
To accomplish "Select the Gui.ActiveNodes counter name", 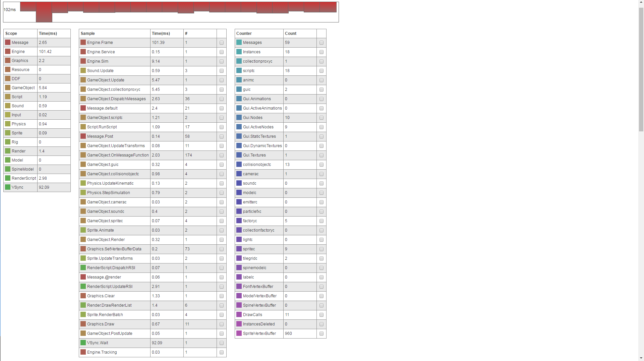I will (258, 127).
